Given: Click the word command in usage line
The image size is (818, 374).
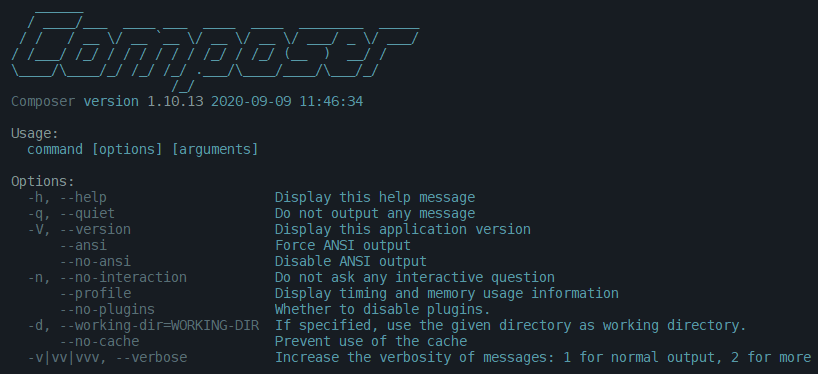Looking at the screenshot, I should (x=55, y=149).
